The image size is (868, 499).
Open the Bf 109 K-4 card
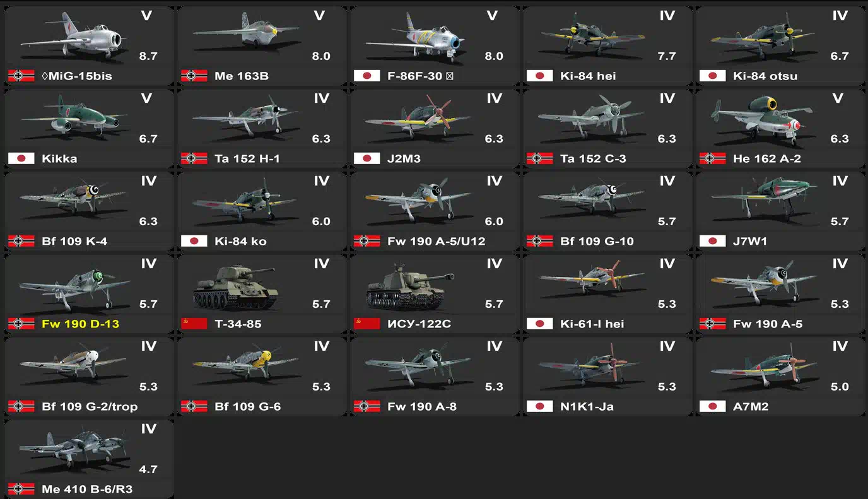pos(89,211)
